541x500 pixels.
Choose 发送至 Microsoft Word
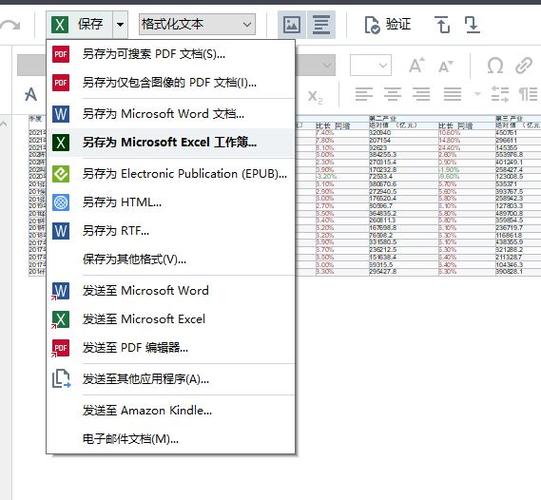171,291
